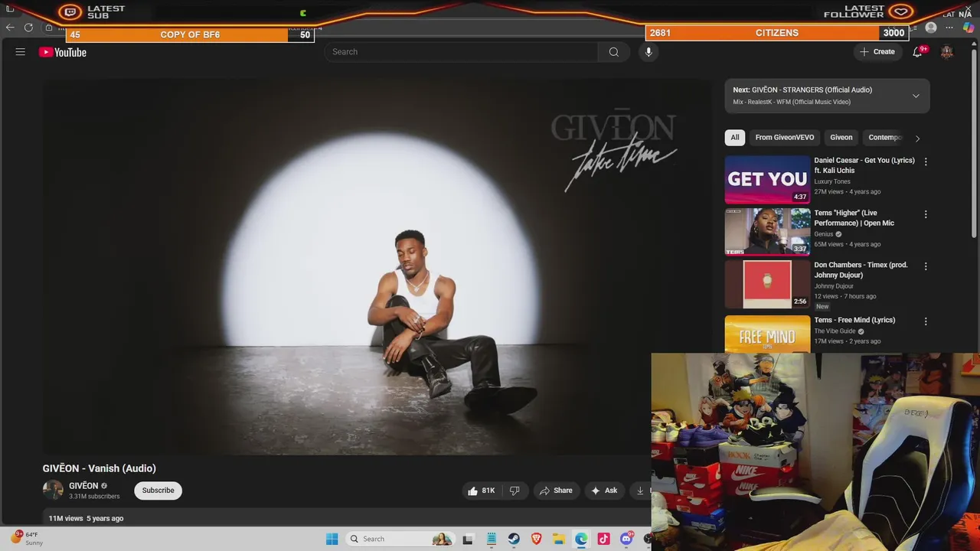Expand the Next up mix queue chevron
The height and width of the screenshot is (551, 980).
coord(916,96)
